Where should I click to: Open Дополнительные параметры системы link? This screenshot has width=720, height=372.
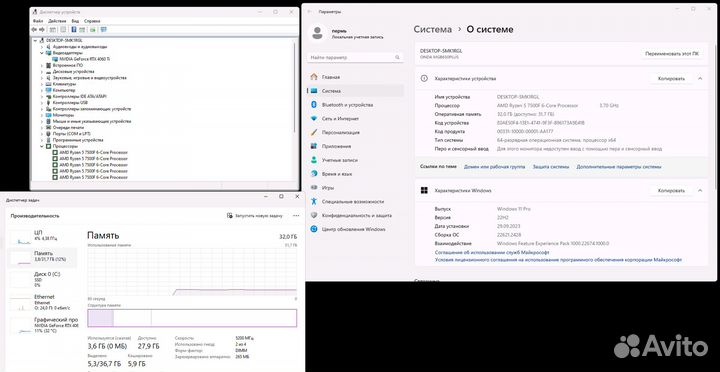(x=619, y=167)
